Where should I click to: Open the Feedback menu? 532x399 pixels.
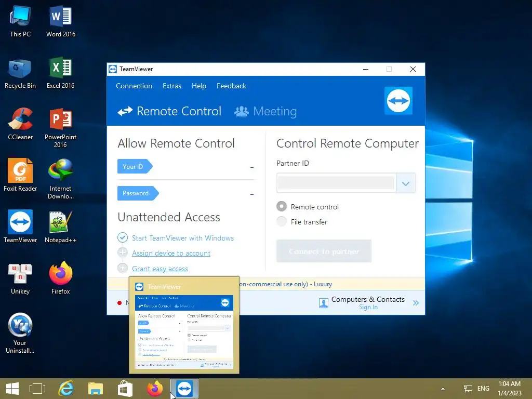click(x=231, y=86)
